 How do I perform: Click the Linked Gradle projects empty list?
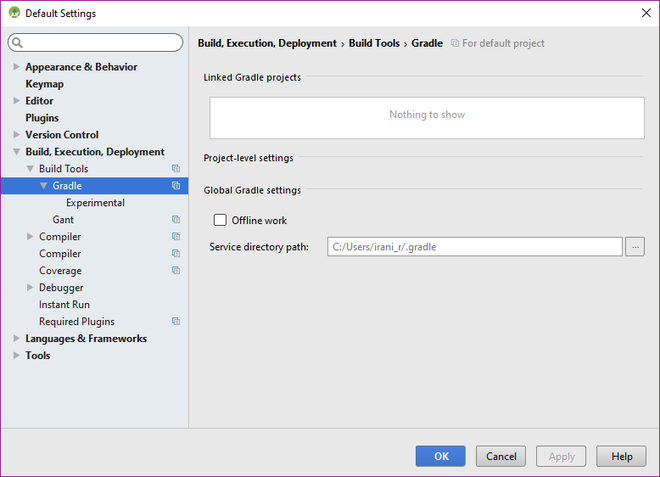427,118
